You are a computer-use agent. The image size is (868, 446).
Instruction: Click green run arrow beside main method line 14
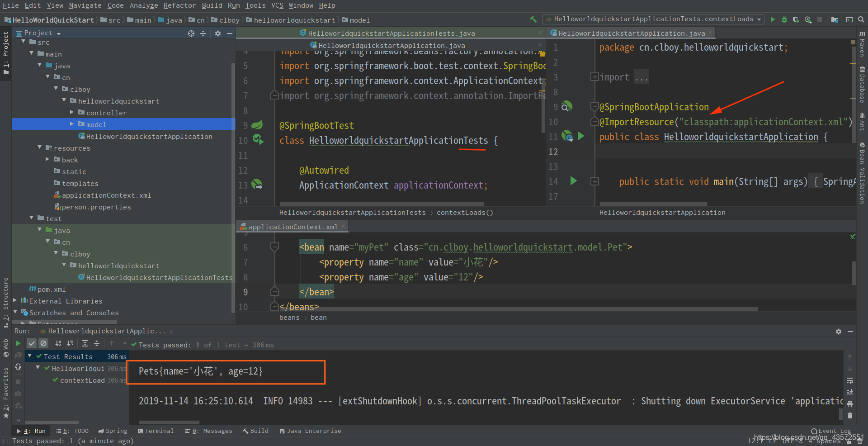pos(573,181)
